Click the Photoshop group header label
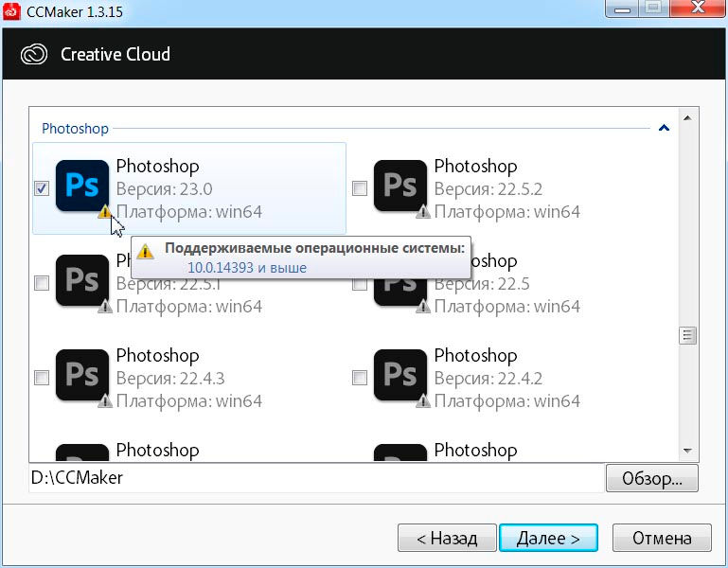The height and width of the screenshot is (568, 728). point(75,128)
